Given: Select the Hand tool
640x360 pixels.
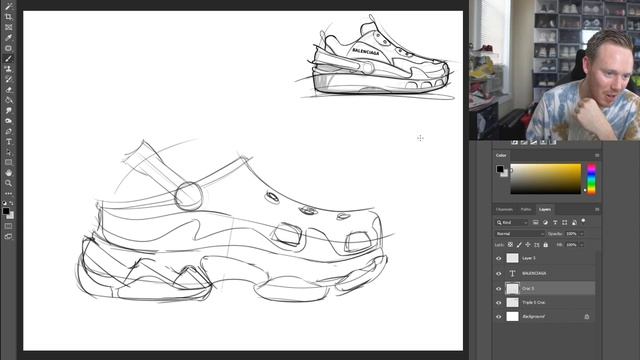Looking at the screenshot, I should [8, 173].
